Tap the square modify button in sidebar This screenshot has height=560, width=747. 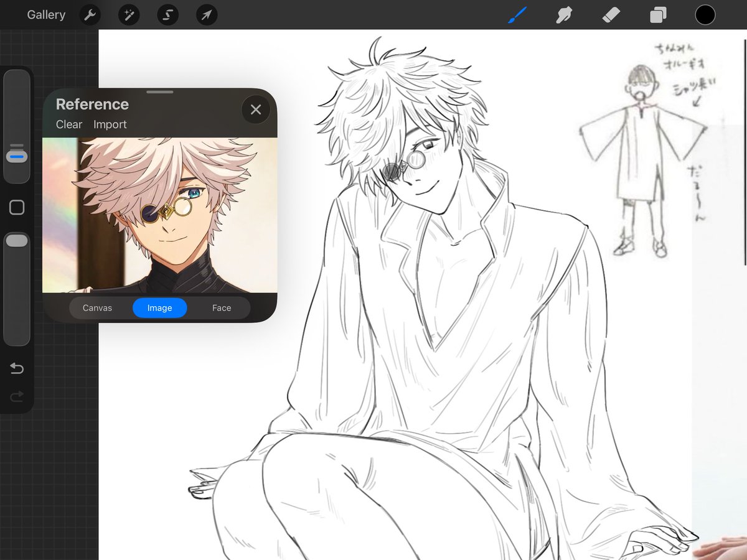[x=17, y=208]
